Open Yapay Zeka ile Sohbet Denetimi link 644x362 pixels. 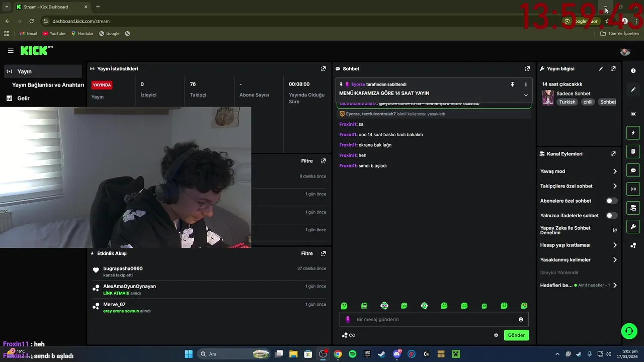(x=579, y=230)
